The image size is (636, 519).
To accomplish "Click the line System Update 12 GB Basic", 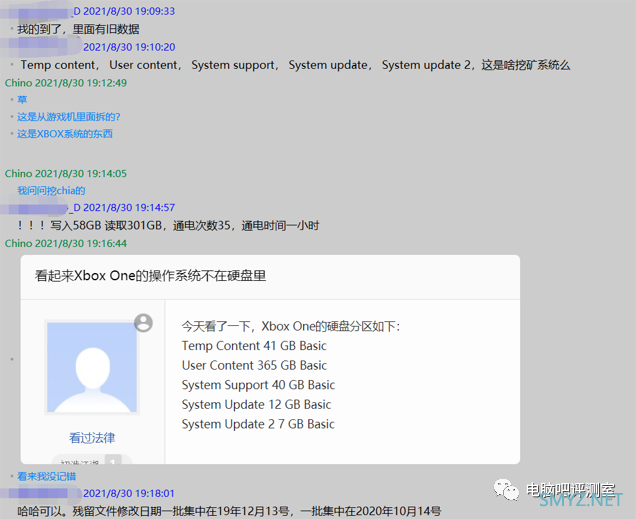I will [x=256, y=404].
